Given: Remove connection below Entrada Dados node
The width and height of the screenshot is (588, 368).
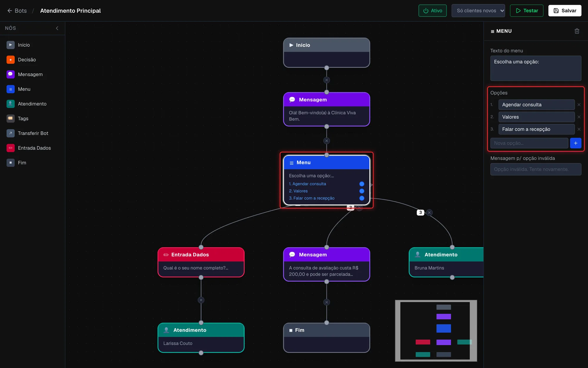Looking at the screenshot, I should (x=201, y=300).
